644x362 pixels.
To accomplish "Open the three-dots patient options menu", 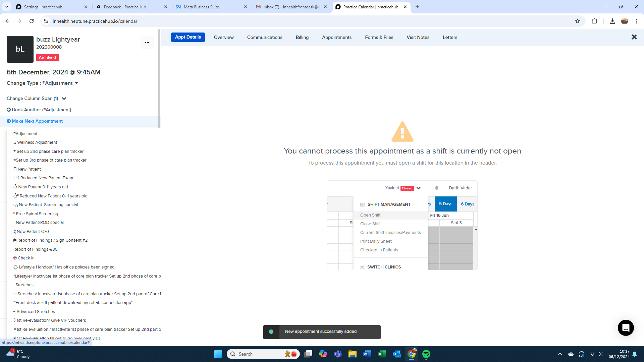I will pos(147,43).
